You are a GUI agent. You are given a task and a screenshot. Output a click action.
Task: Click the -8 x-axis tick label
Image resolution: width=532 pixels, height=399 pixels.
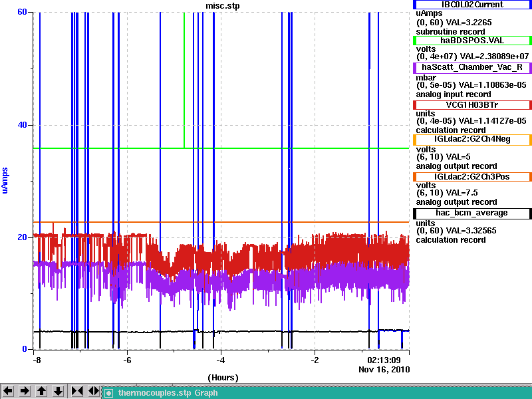37,360
